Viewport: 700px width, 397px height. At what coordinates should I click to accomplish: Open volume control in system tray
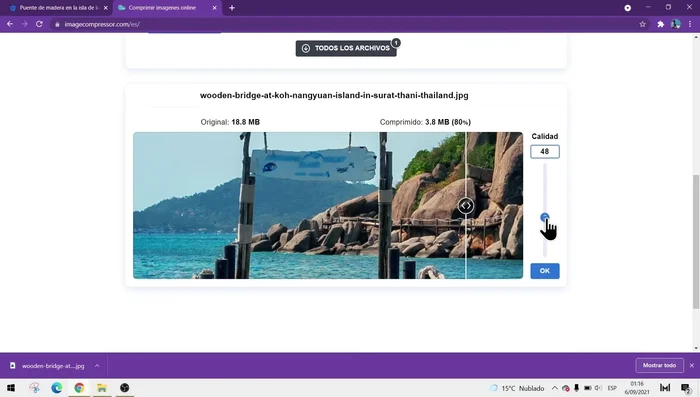pyautogui.click(x=598, y=388)
